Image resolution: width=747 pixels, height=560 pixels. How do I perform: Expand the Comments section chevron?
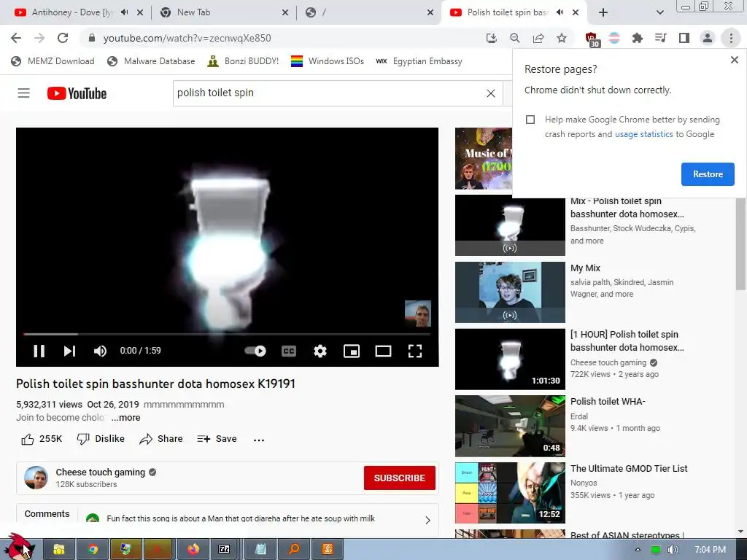click(427, 520)
